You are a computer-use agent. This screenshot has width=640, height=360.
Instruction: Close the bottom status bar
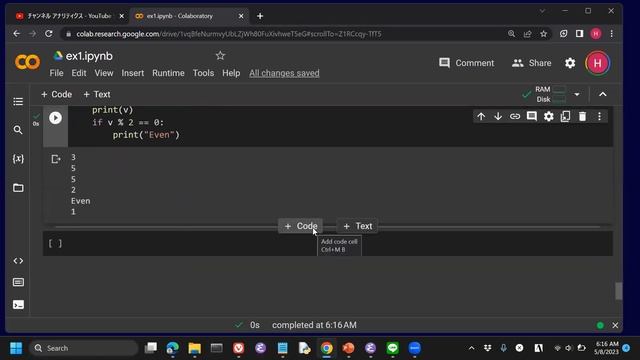point(615,325)
